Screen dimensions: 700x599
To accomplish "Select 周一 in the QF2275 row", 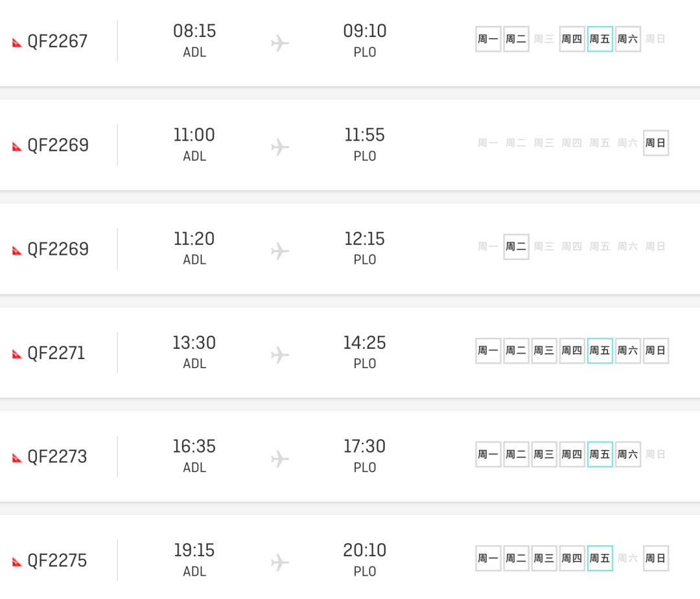I will [488, 558].
